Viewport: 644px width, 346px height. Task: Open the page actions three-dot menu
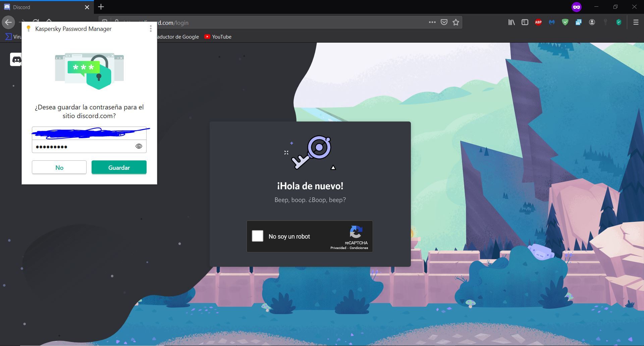432,22
